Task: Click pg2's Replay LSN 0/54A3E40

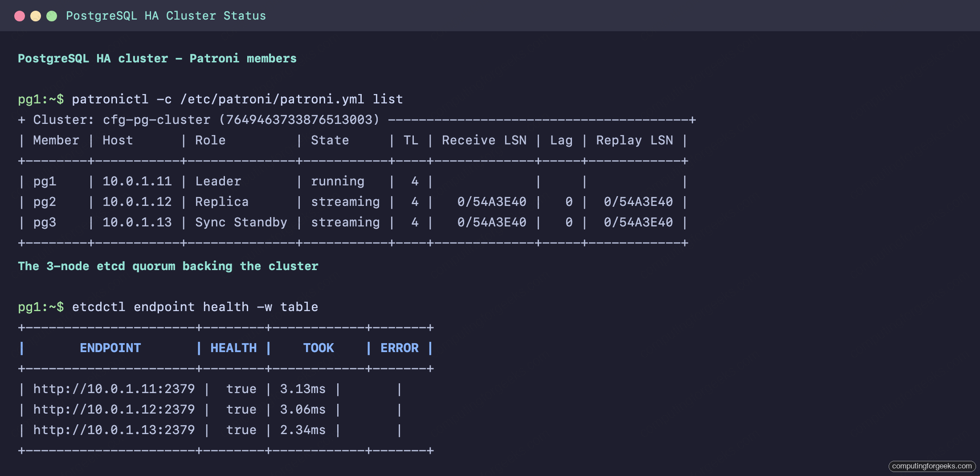Action: pyautogui.click(x=638, y=202)
